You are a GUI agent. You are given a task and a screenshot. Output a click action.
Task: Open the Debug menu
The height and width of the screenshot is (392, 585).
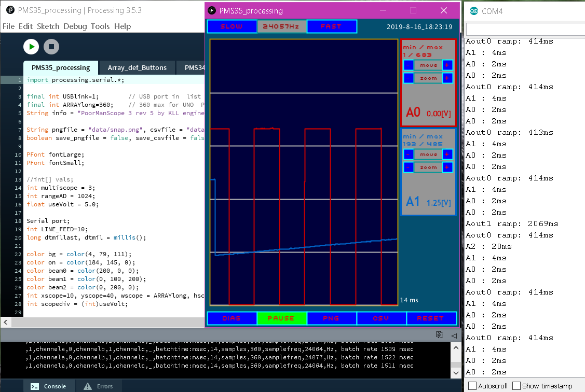(75, 26)
